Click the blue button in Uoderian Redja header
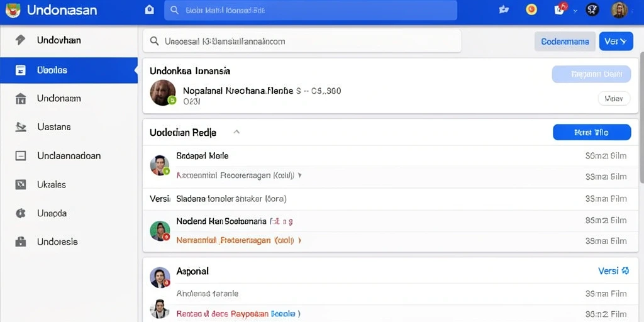Viewport: 644px width, 322px height. 592,132
